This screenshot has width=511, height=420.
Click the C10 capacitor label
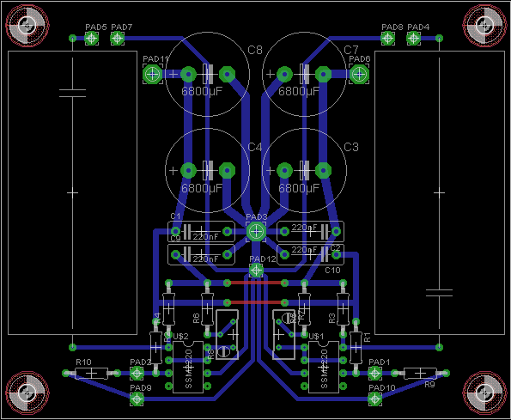332,270
